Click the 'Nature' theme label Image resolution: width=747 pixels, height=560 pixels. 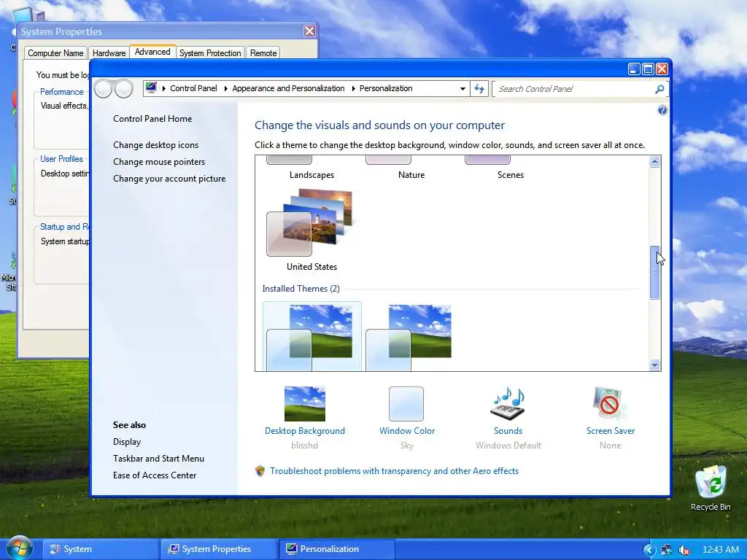(x=411, y=175)
